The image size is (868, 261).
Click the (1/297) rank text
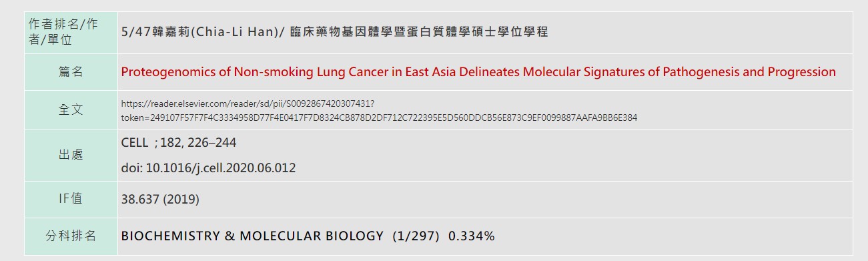pos(416,236)
